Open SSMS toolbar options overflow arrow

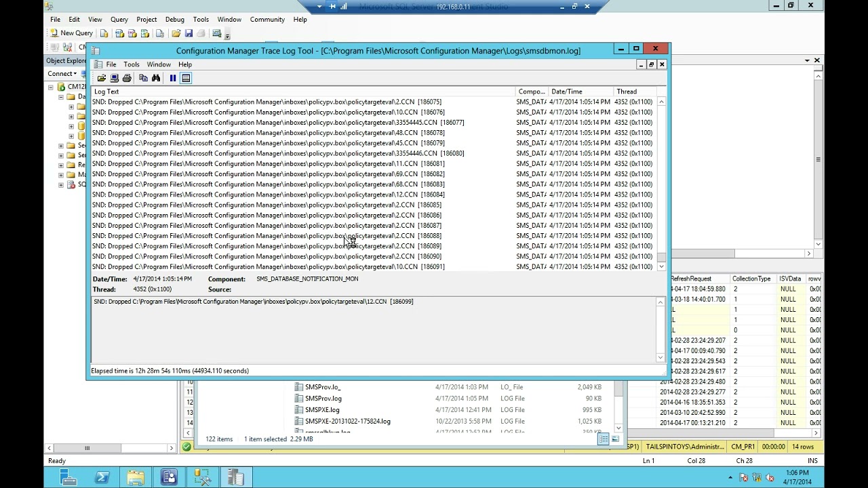227,35
